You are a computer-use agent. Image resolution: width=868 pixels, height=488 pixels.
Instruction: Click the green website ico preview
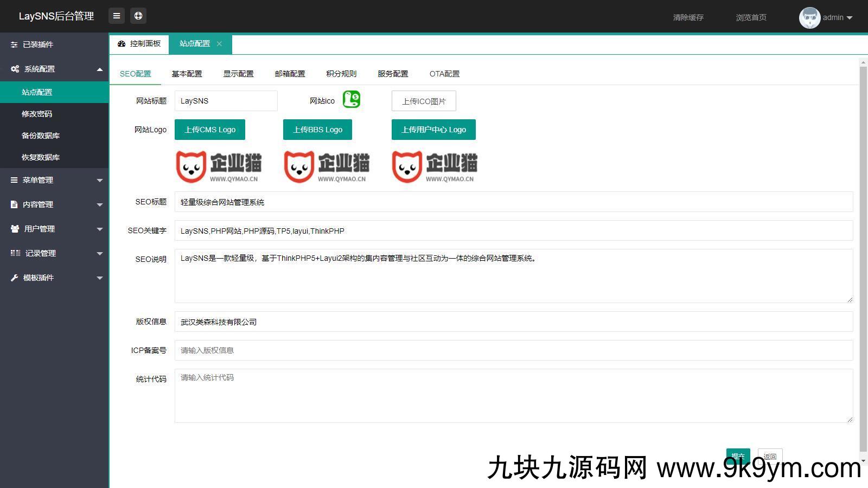pyautogui.click(x=352, y=100)
